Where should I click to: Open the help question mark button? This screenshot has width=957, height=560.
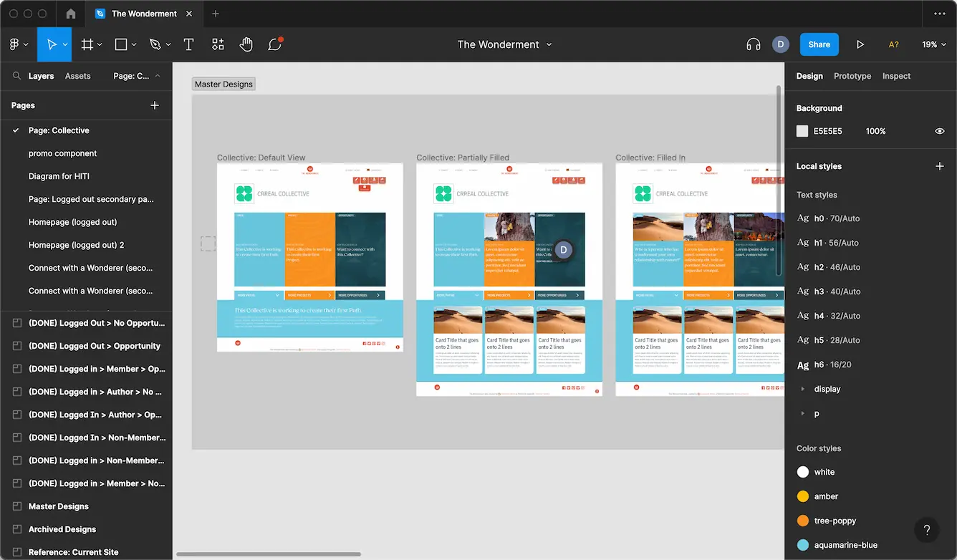pos(927,530)
